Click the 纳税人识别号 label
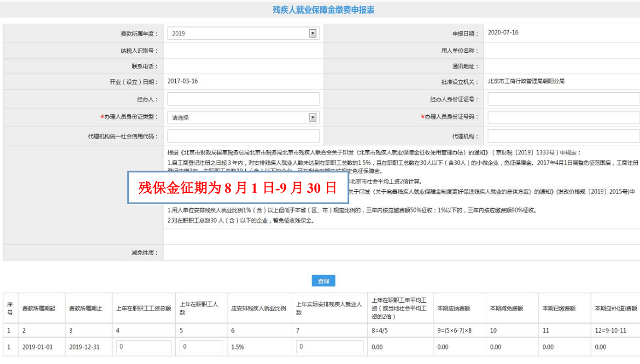640x364 pixels. tap(139, 51)
